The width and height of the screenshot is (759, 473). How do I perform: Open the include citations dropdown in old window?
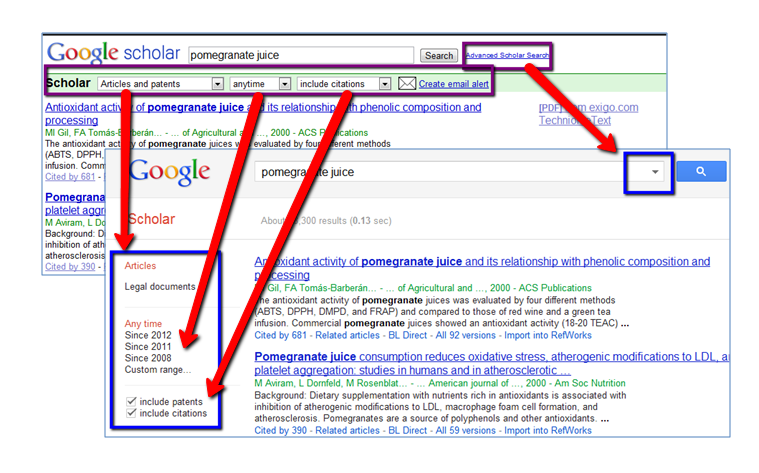coord(344,84)
